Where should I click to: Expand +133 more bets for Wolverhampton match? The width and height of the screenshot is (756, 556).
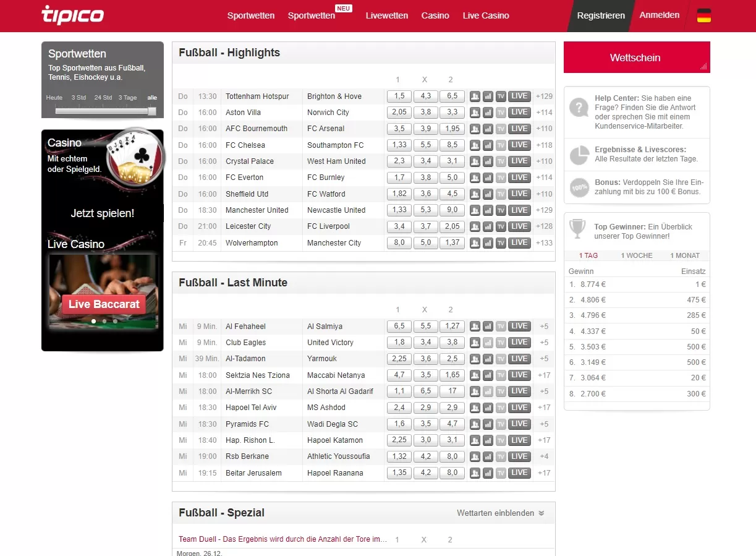544,243
